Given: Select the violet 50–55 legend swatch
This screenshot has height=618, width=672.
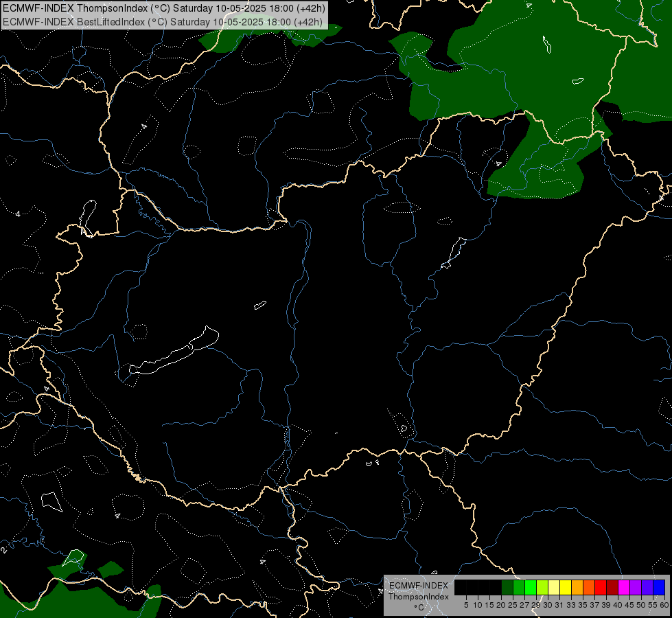Looking at the screenshot, I should click(x=647, y=587).
